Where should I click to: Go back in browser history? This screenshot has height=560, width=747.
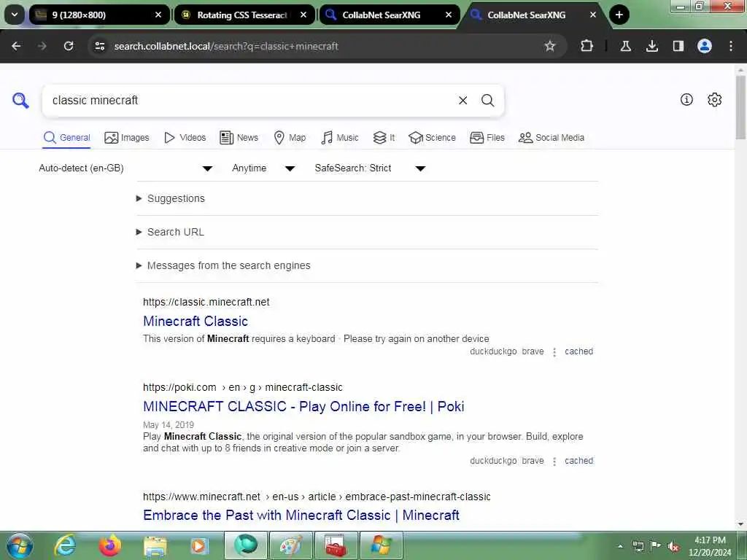(16, 46)
